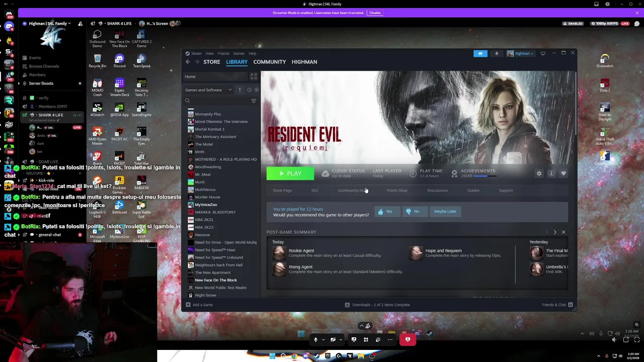Open the HIGHMAN profile tab
644x362 pixels.
pos(304,62)
